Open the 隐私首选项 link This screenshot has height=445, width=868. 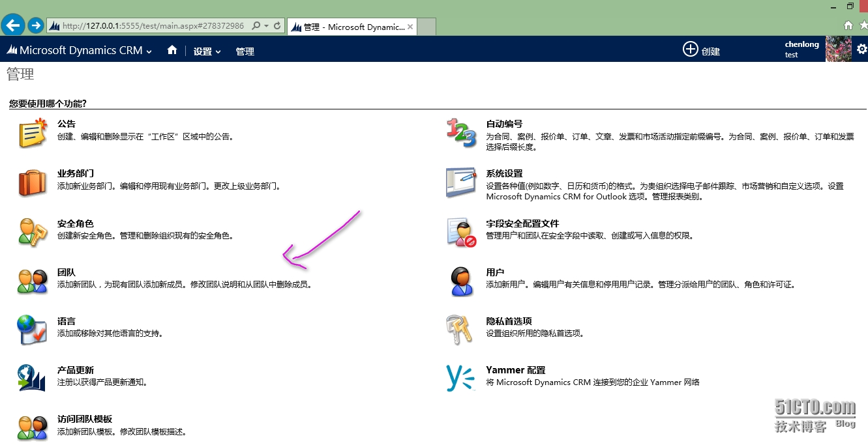pos(509,321)
